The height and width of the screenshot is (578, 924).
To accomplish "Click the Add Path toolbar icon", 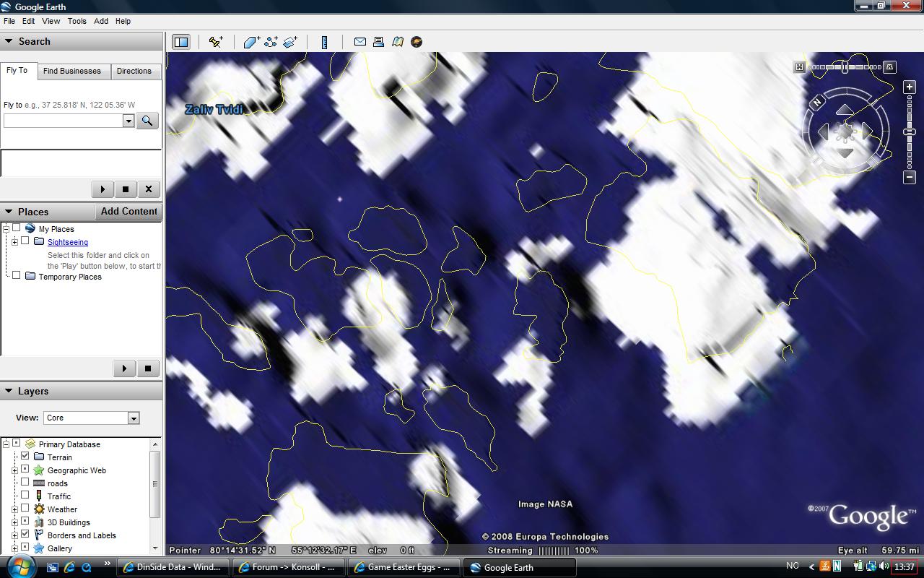I will (x=271, y=42).
